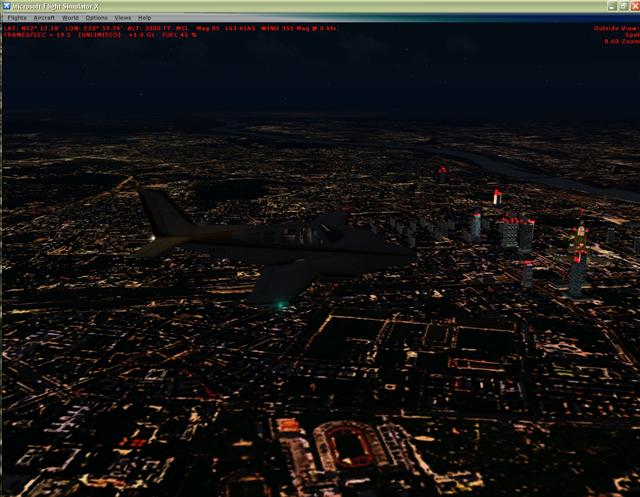Viewport: 640px width, 497px height.
Task: Click the 'ALT 3000 FT MSL' readout
Action: pos(158,28)
